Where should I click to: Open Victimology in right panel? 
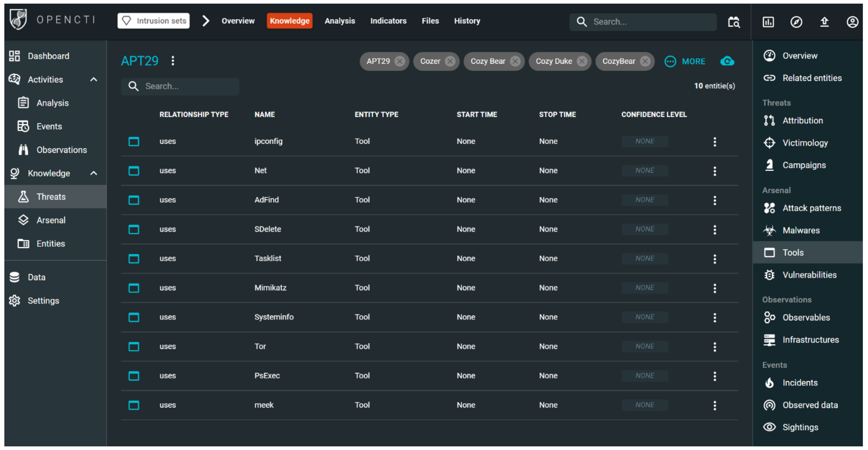808,143
